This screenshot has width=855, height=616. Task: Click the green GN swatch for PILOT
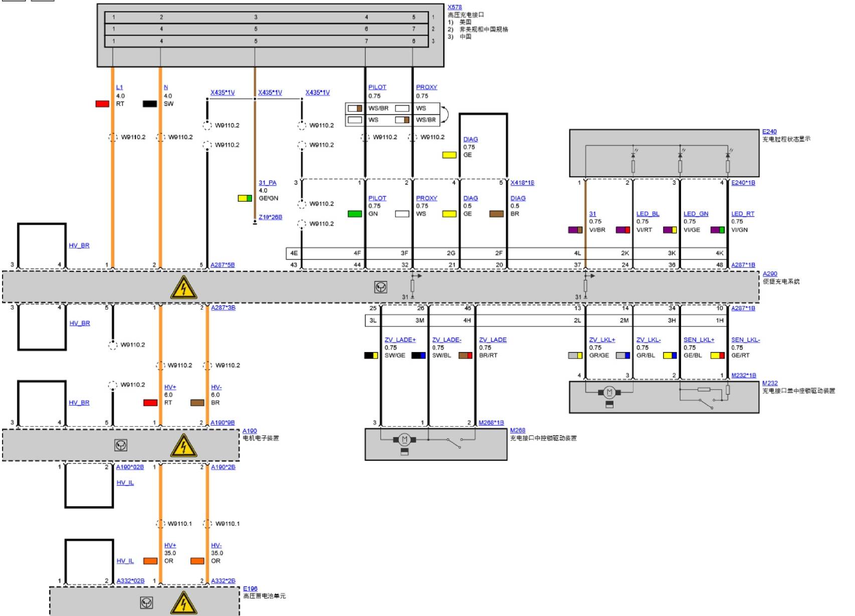point(355,214)
